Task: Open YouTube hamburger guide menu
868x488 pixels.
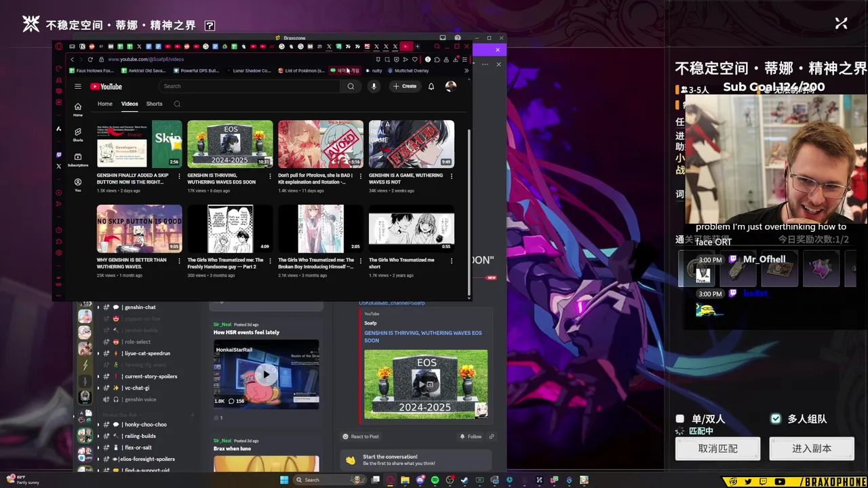Action: tap(78, 86)
